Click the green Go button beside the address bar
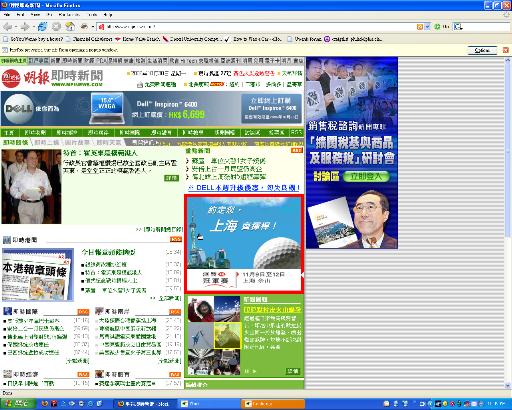Image resolution: width=512 pixels, height=410 pixels. [x=441, y=27]
